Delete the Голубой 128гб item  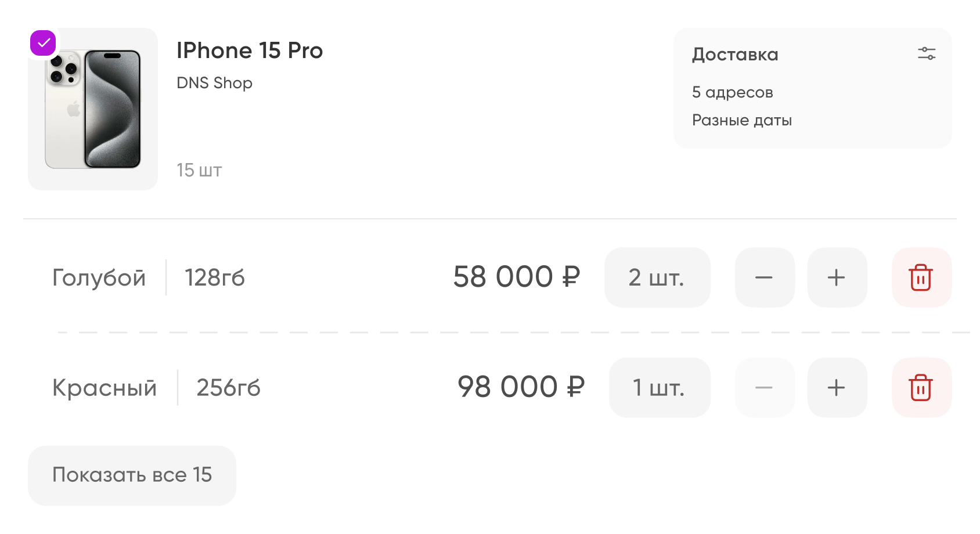tap(921, 277)
